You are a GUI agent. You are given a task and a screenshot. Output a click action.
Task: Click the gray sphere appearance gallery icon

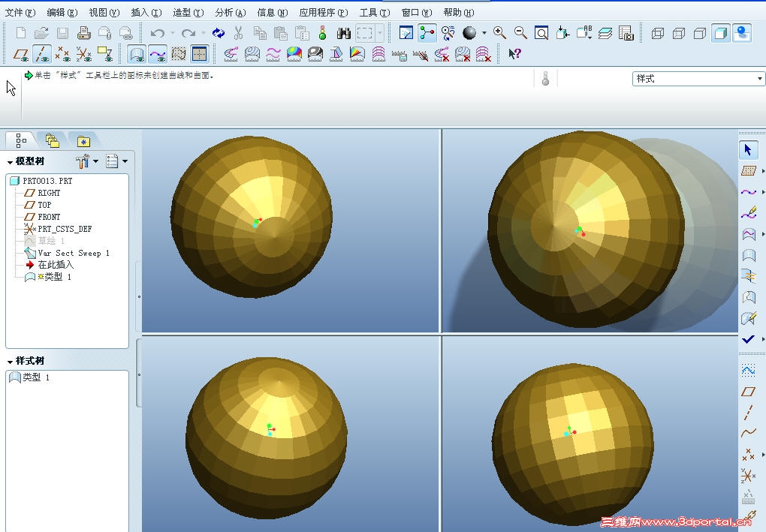(x=469, y=33)
